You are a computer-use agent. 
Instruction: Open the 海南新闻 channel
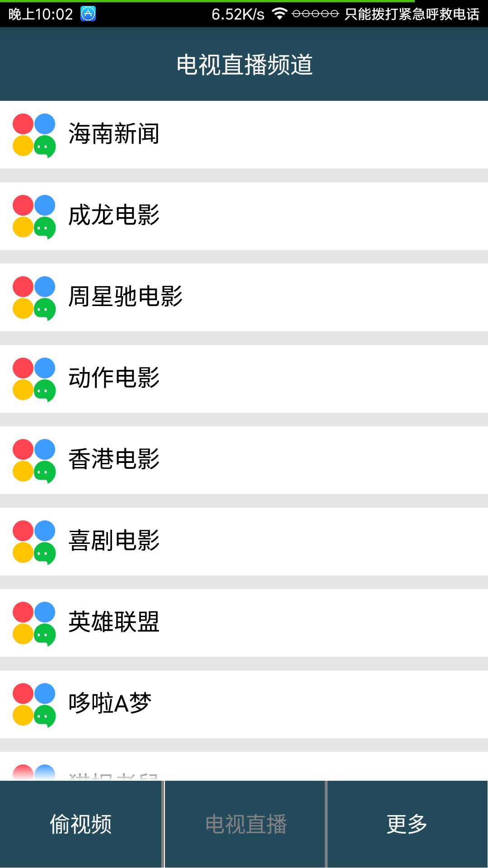tap(244, 135)
